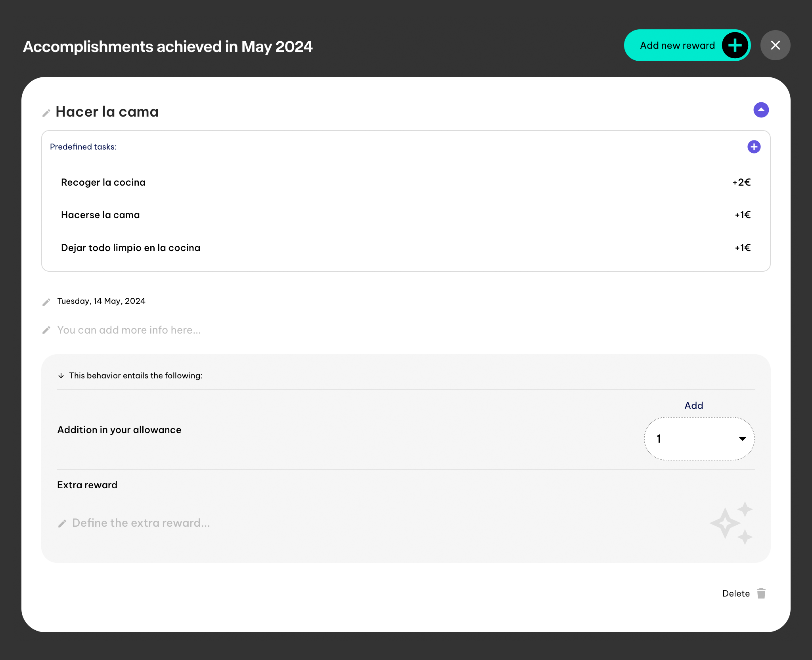Click the black plus icon beside Add new reward
812x660 pixels.
tap(735, 45)
